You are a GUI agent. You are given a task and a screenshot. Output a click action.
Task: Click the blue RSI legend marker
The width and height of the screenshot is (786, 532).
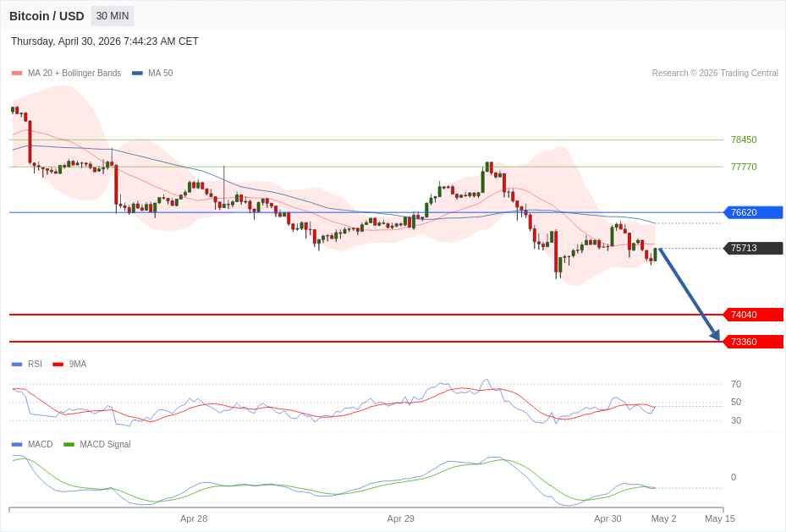click(x=17, y=365)
